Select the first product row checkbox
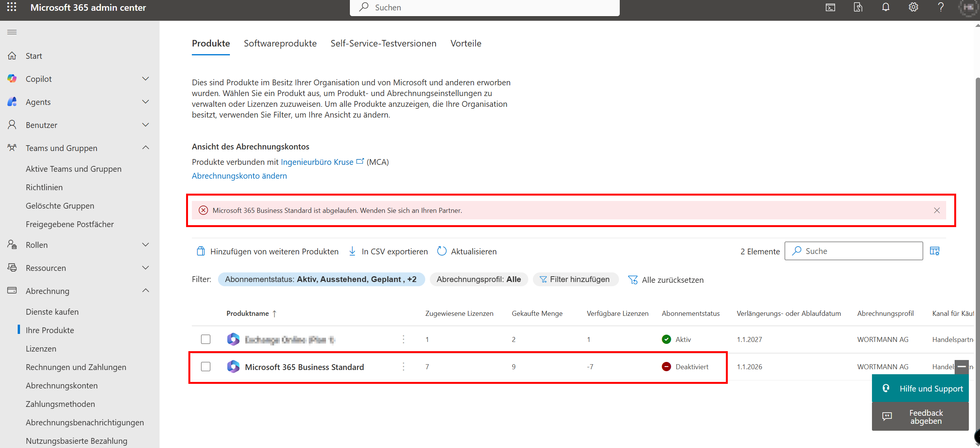This screenshot has width=980, height=448. 206,339
